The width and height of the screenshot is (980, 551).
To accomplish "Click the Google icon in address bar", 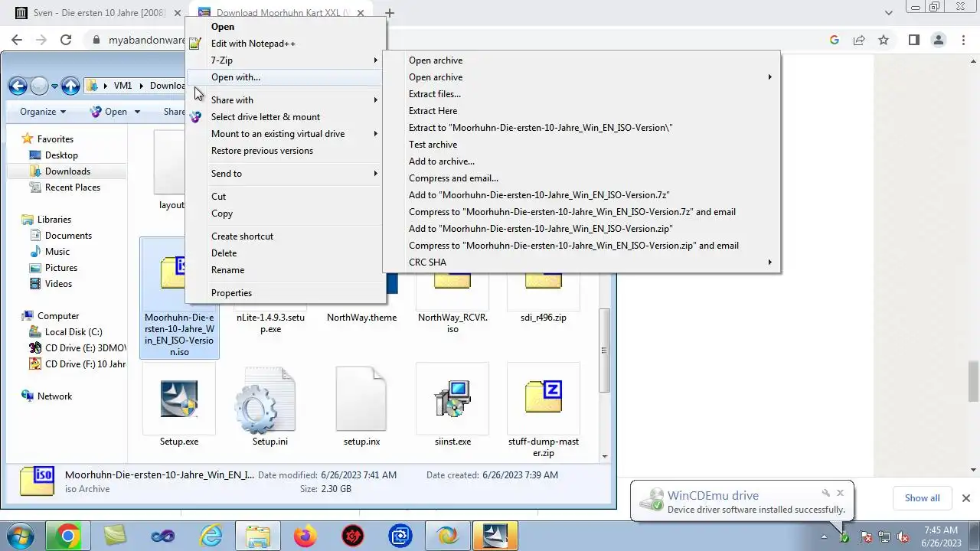I will [835, 40].
